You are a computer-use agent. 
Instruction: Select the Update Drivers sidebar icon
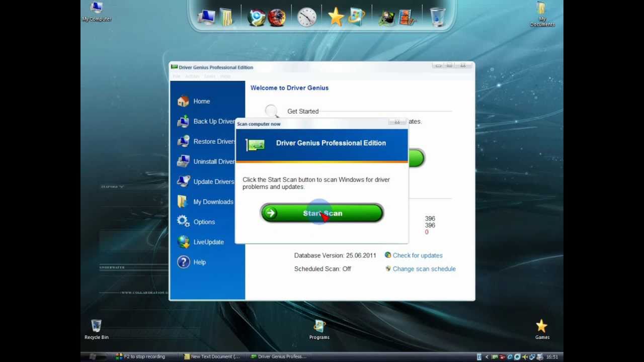click(x=183, y=182)
